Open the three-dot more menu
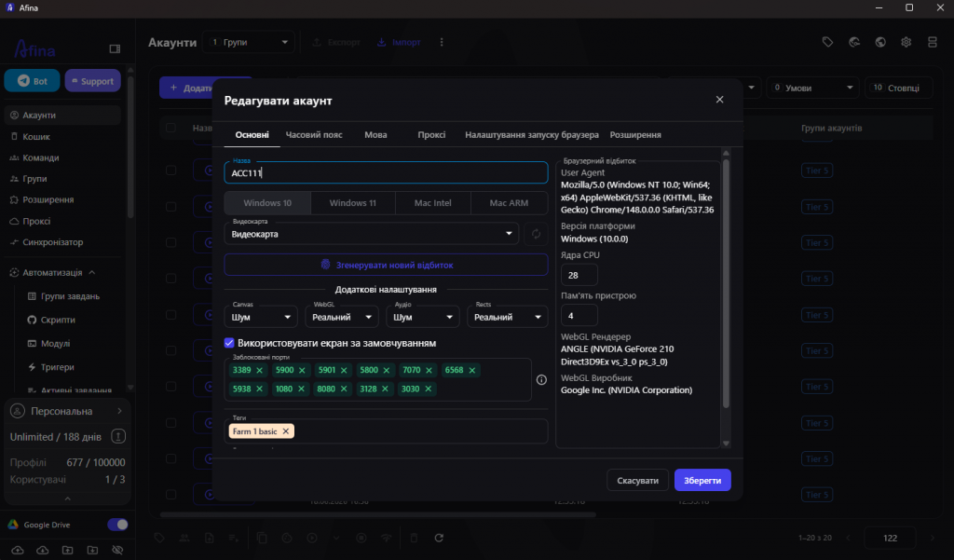Screen dimensions: 954x560 click(x=442, y=42)
